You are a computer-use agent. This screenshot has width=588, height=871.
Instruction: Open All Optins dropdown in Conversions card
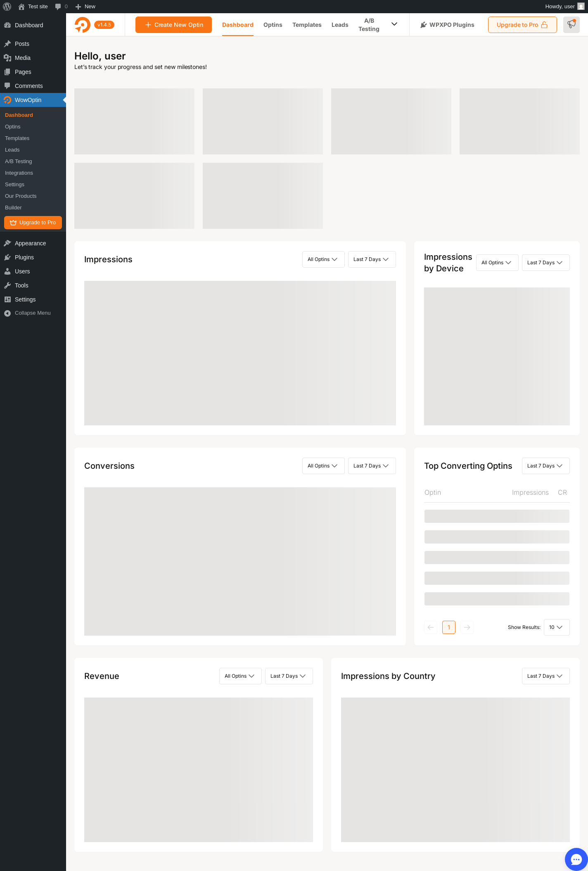point(323,466)
